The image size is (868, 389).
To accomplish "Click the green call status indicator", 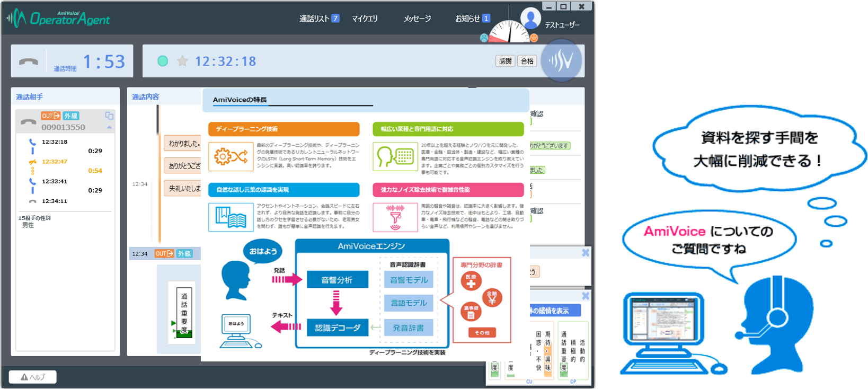I will tap(163, 61).
